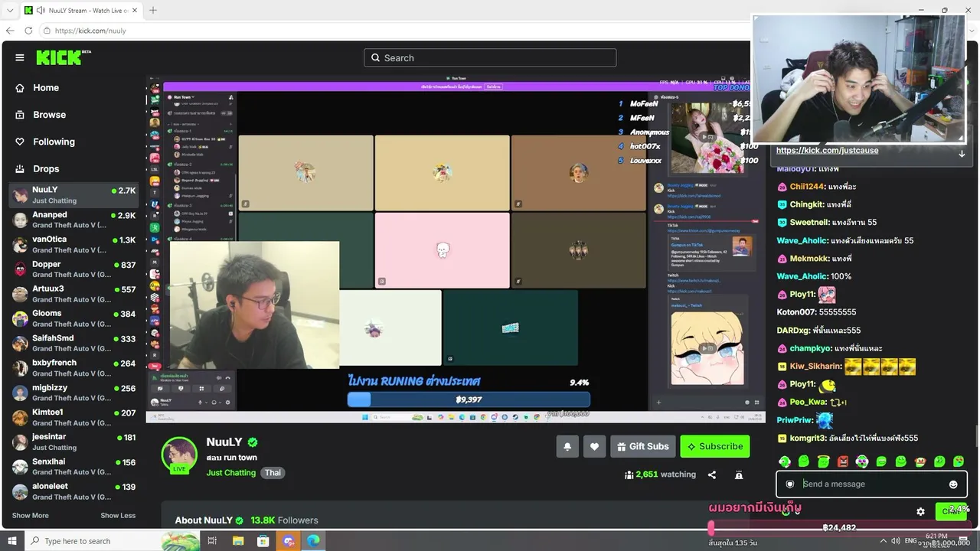980x551 pixels.
Task: Focus the Send a message field
Action: pos(871,484)
